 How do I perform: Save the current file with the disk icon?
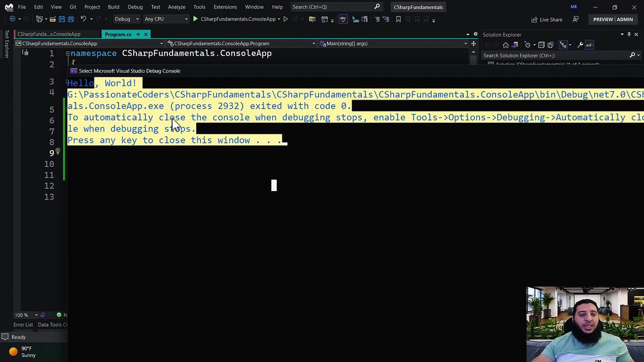[62, 19]
